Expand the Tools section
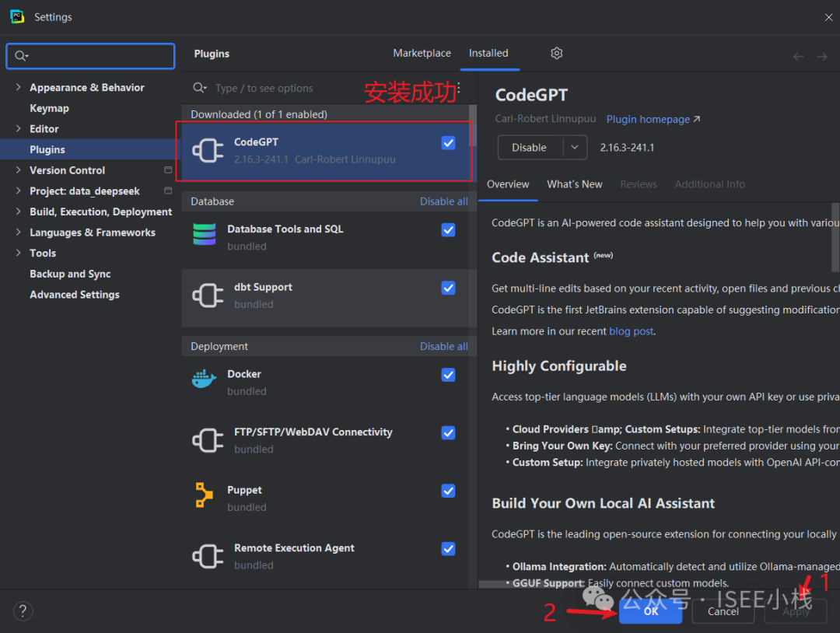 pos(18,253)
